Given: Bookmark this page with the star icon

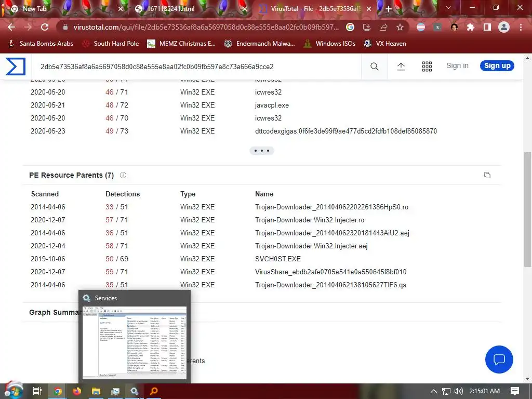Looking at the screenshot, I should [400, 27].
